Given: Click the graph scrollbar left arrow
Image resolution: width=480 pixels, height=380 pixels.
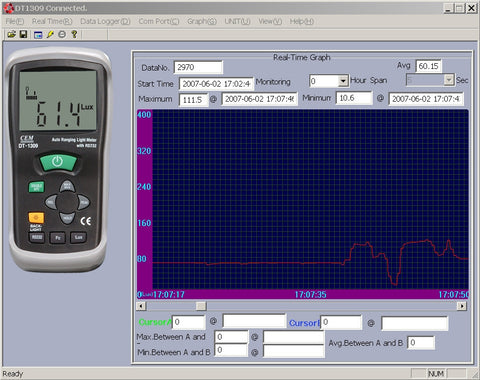Looking at the screenshot, I should click(x=141, y=306).
